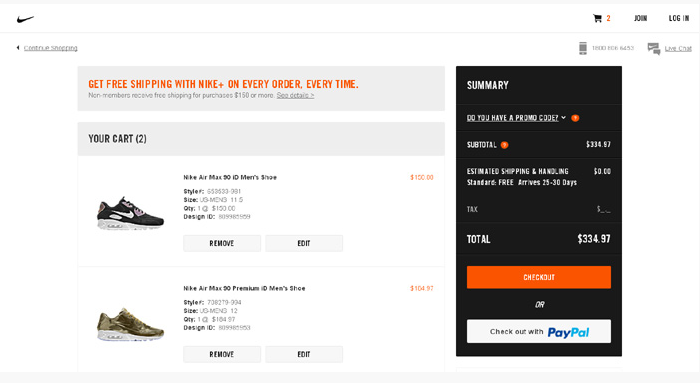Click the support phone number
Screen dimensions: 700x383
click(x=613, y=48)
